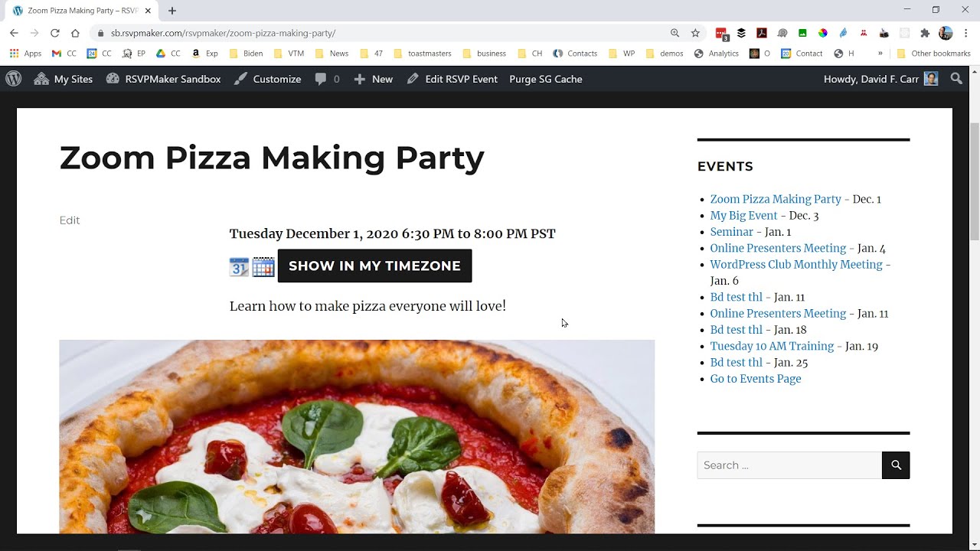Click the Show In My Timezone button
This screenshot has width=980, height=551.
click(x=374, y=266)
